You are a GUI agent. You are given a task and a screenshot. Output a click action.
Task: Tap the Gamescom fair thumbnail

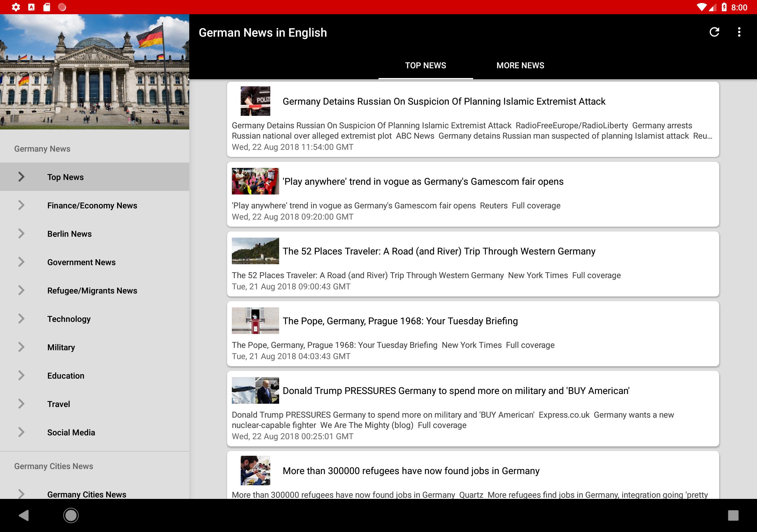255,181
